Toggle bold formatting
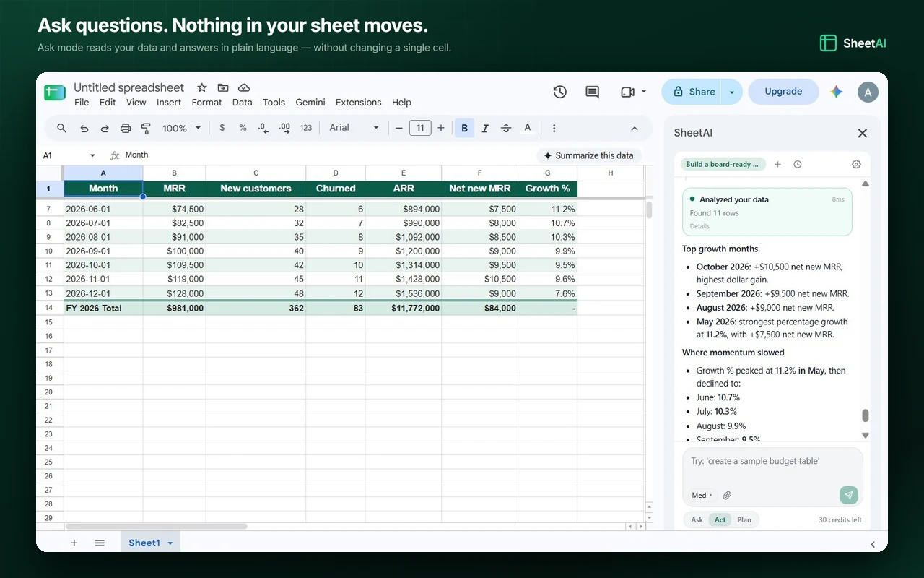 point(464,128)
